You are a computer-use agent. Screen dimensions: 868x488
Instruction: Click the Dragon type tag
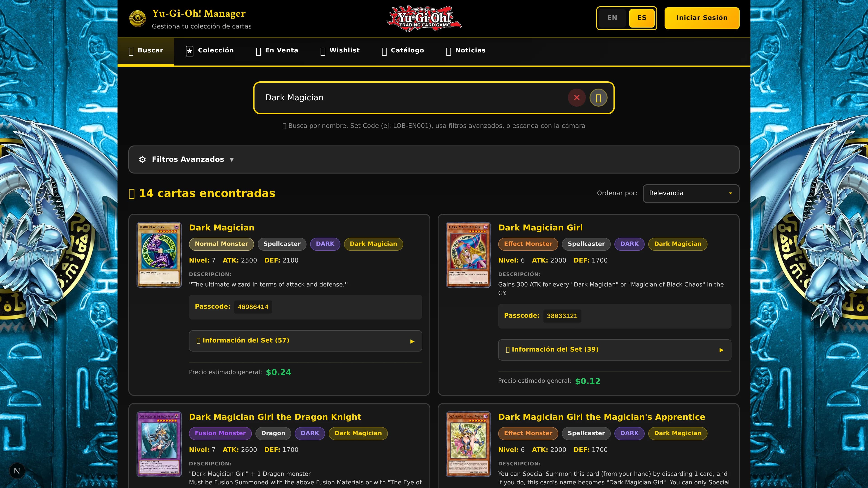coord(273,433)
